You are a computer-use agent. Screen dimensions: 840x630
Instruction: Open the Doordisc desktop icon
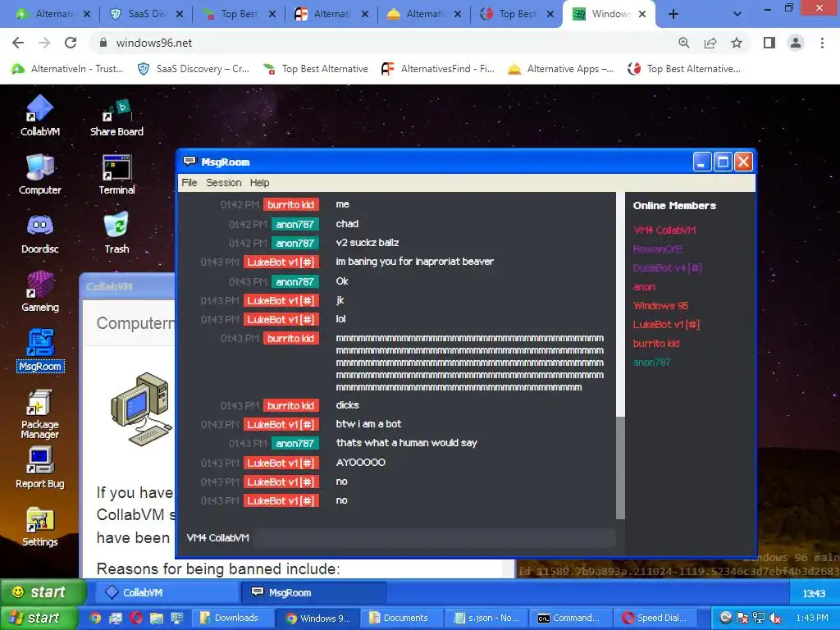click(x=39, y=234)
